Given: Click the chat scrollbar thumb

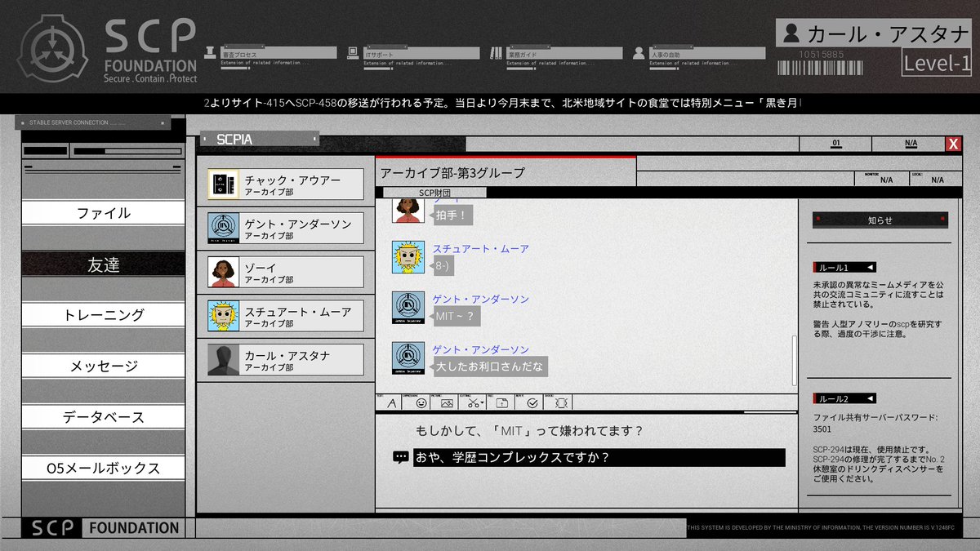Looking at the screenshot, I should click(795, 360).
